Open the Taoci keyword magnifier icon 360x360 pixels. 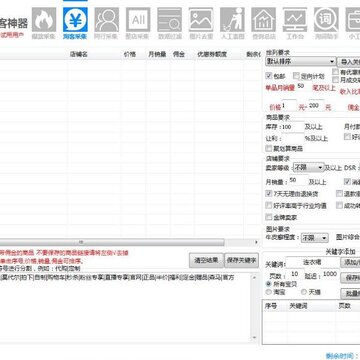point(326,20)
